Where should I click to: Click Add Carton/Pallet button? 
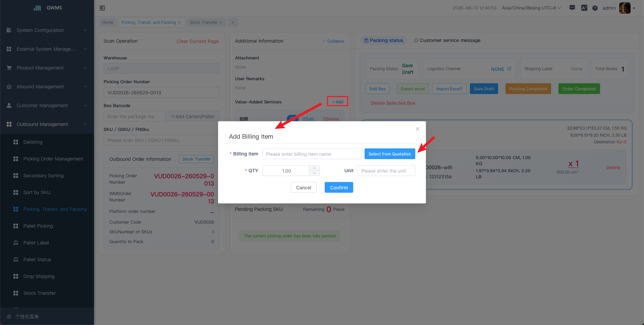pyautogui.click(x=193, y=117)
